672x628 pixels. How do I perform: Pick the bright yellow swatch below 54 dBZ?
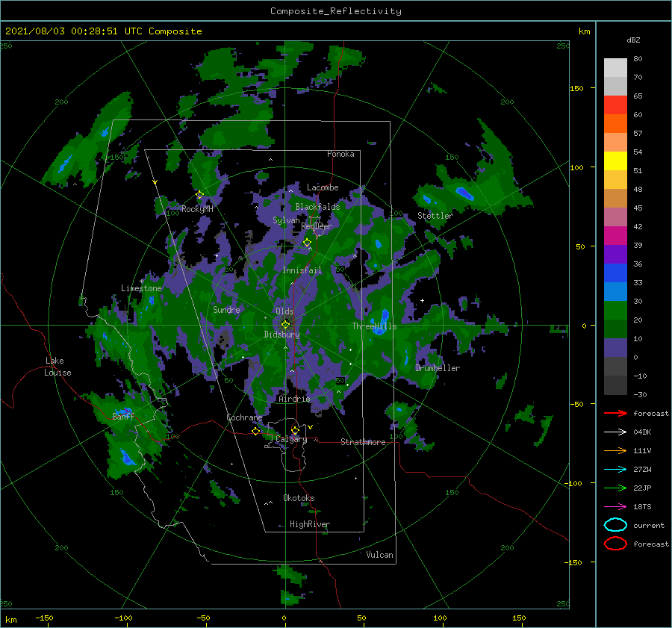[x=615, y=161]
